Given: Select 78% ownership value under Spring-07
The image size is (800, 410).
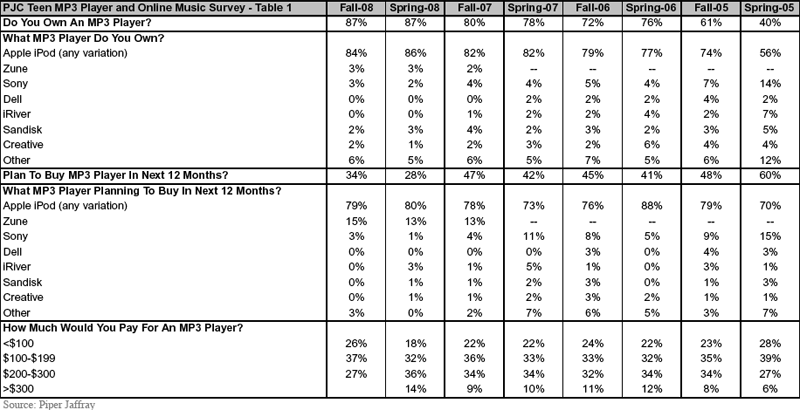Looking at the screenshot, I should (x=534, y=23).
